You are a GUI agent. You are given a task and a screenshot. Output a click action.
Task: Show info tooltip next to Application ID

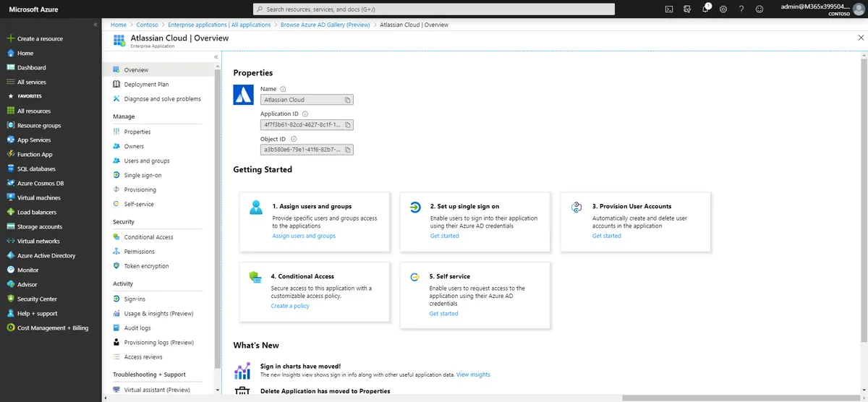click(305, 114)
